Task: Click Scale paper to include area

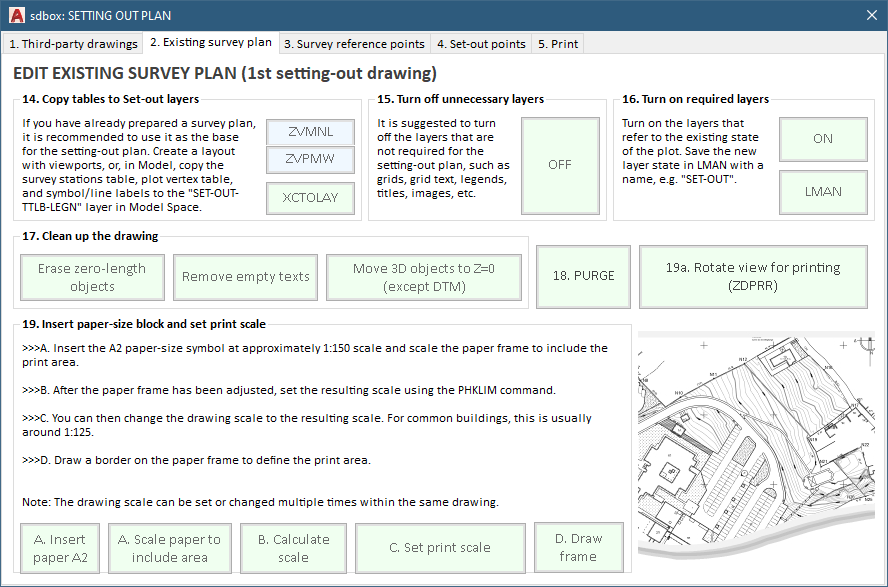Action: [x=169, y=548]
